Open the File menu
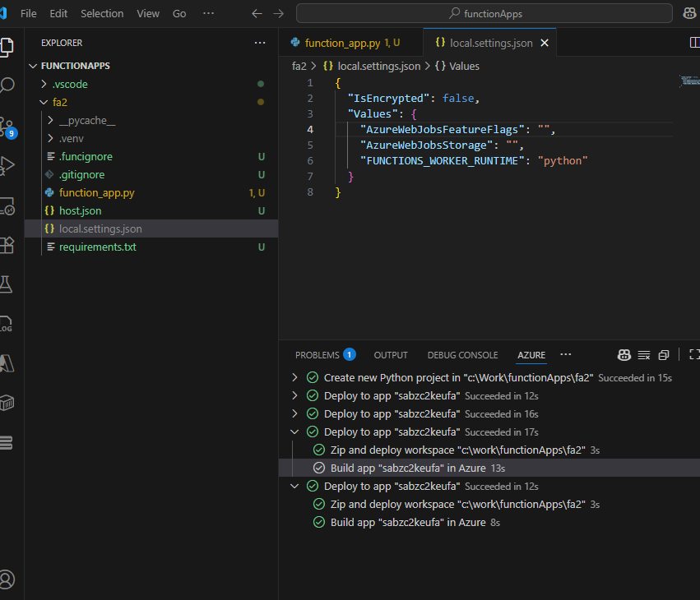The image size is (700, 600). point(29,14)
